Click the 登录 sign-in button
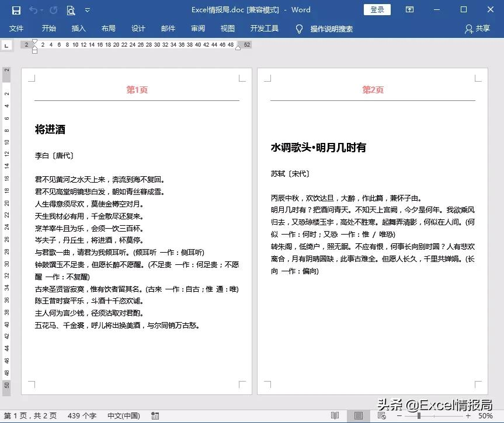This screenshot has height=423, width=504. (x=377, y=10)
